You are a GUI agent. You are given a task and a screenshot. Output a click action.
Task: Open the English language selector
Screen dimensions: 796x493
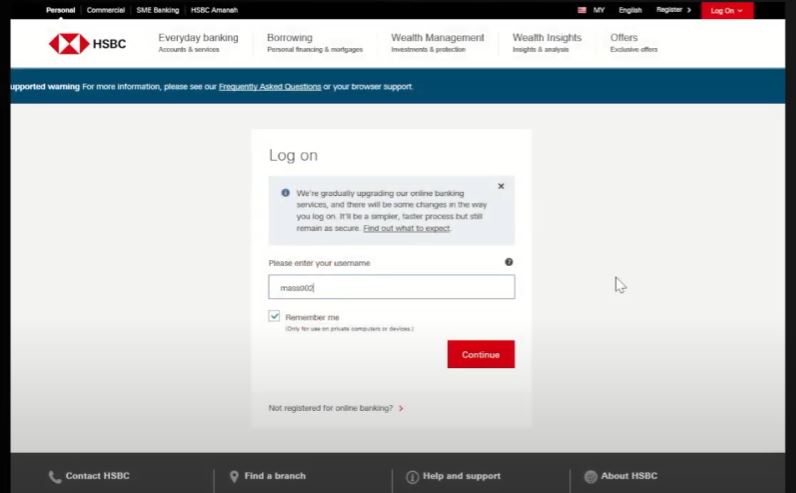click(x=630, y=10)
